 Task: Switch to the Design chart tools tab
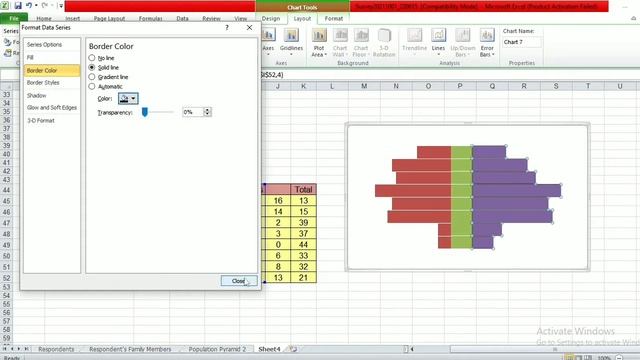pos(271,18)
